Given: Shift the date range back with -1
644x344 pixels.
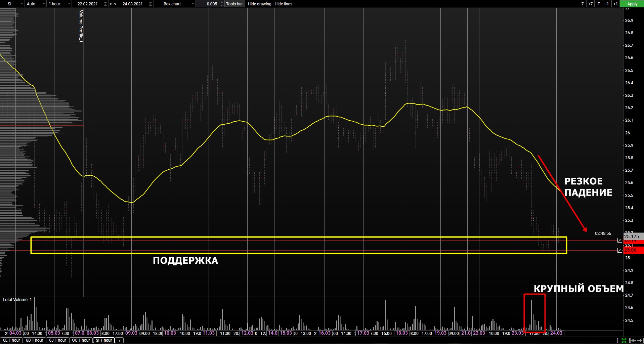Looking at the screenshot, I should pyautogui.click(x=607, y=4).
